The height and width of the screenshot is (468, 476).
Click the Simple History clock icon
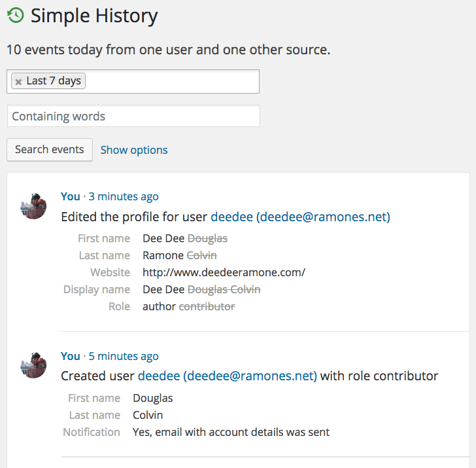click(16, 16)
